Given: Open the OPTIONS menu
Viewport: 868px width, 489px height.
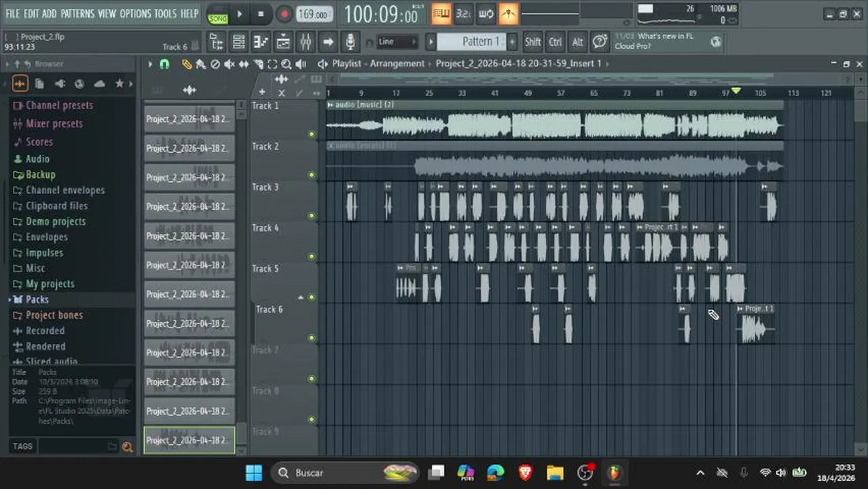Looking at the screenshot, I should tap(136, 14).
